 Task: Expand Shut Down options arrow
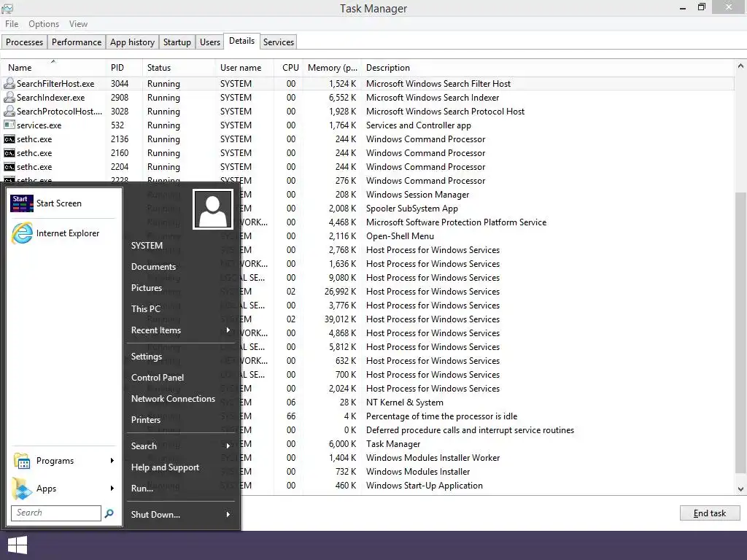pyautogui.click(x=228, y=514)
